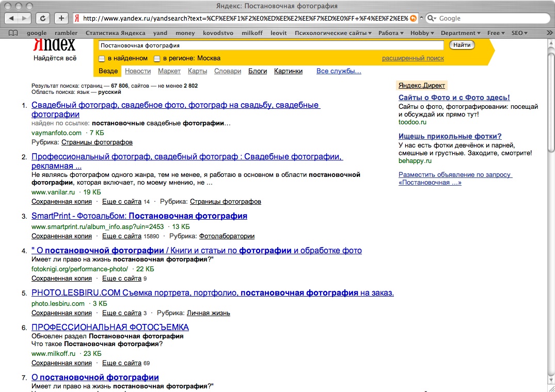Open the bookmarks library book icon
The height and width of the screenshot is (392, 555).
(x=13, y=33)
